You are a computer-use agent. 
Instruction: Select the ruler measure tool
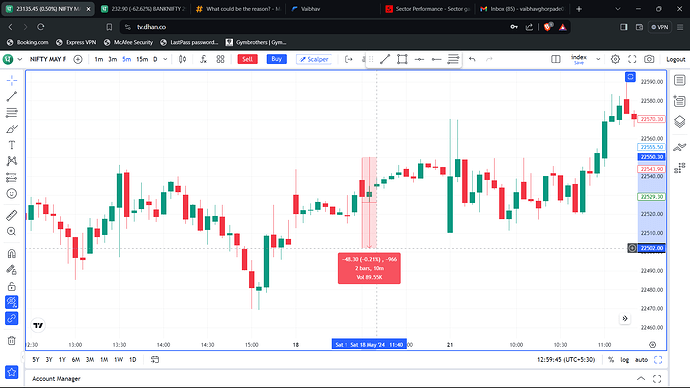[12, 215]
